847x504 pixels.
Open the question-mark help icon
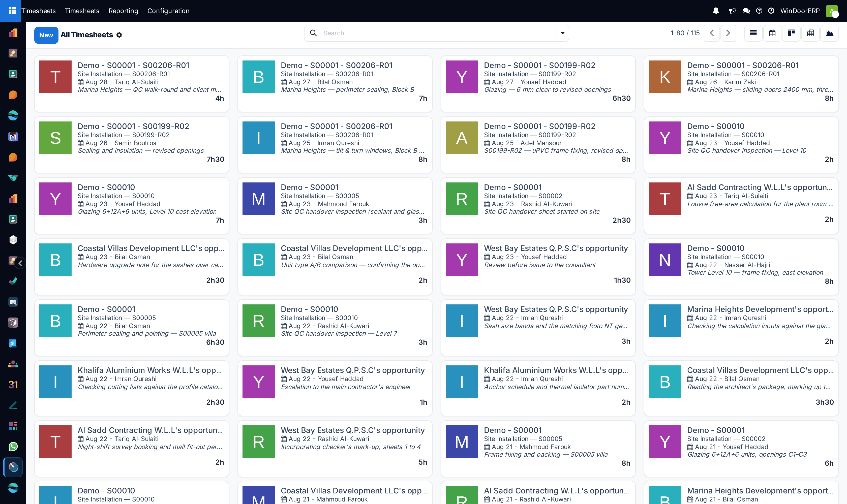click(x=759, y=11)
